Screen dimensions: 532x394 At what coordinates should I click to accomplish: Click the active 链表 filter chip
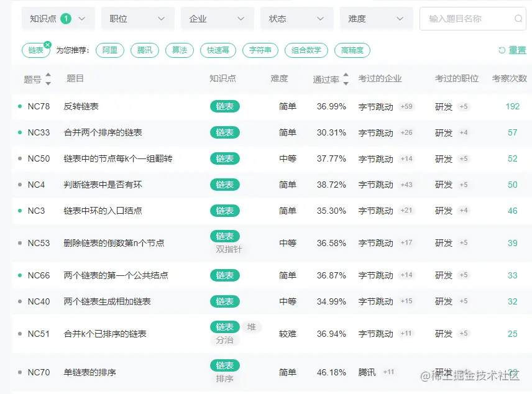click(35, 50)
